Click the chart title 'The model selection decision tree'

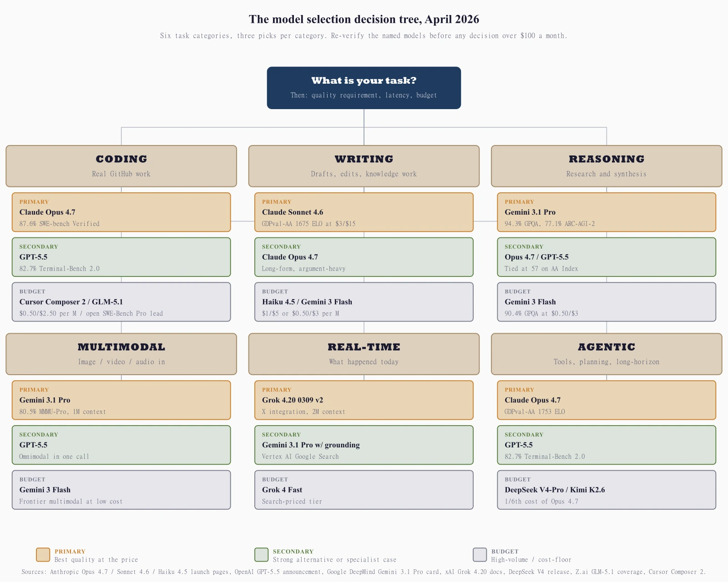pos(364,19)
